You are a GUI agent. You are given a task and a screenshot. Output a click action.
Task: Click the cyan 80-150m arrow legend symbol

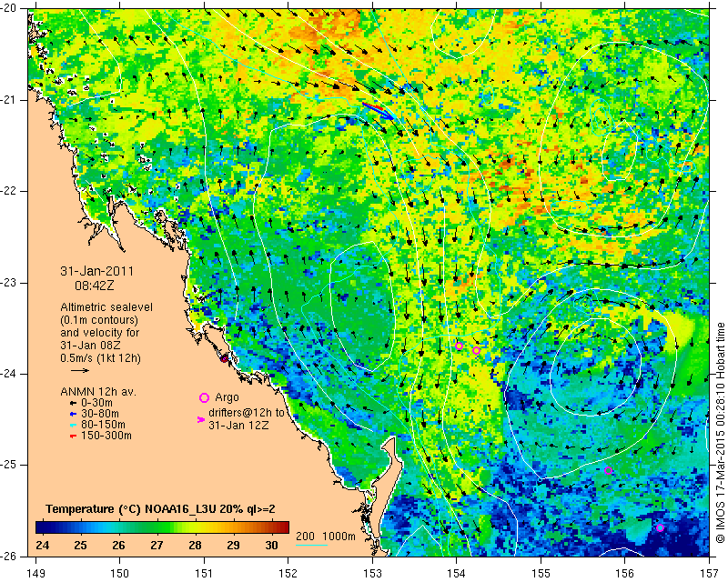tap(73, 425)
